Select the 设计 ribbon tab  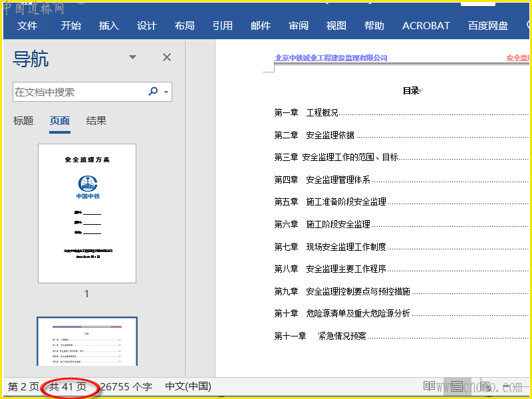(147, 26)
